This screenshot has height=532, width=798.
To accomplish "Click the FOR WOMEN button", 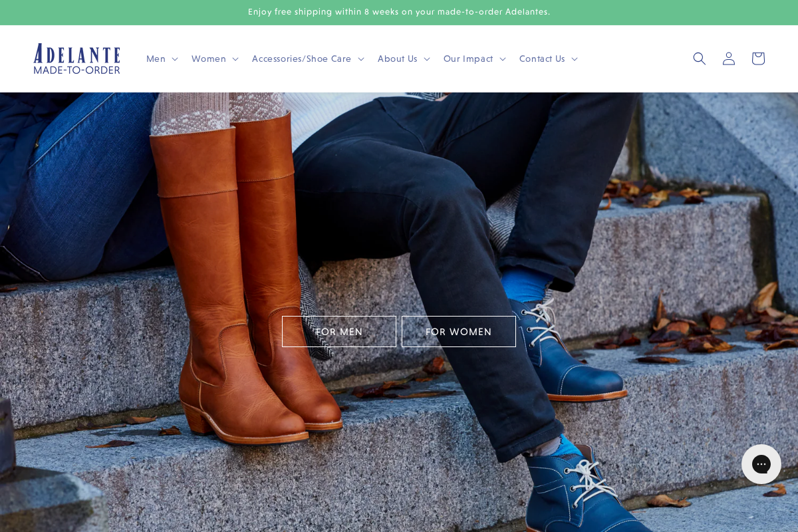I will [459, 331].
